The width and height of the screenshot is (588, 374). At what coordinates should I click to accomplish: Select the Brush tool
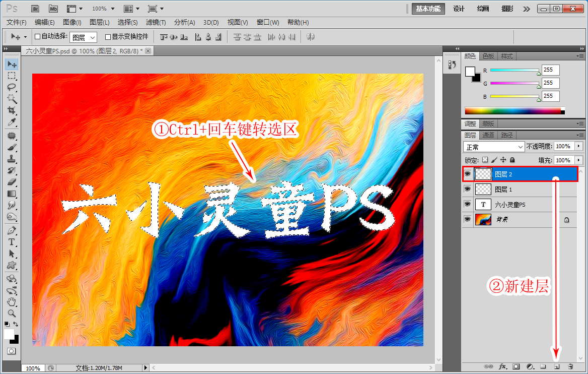pyautogui.click(x=12, y=147)
